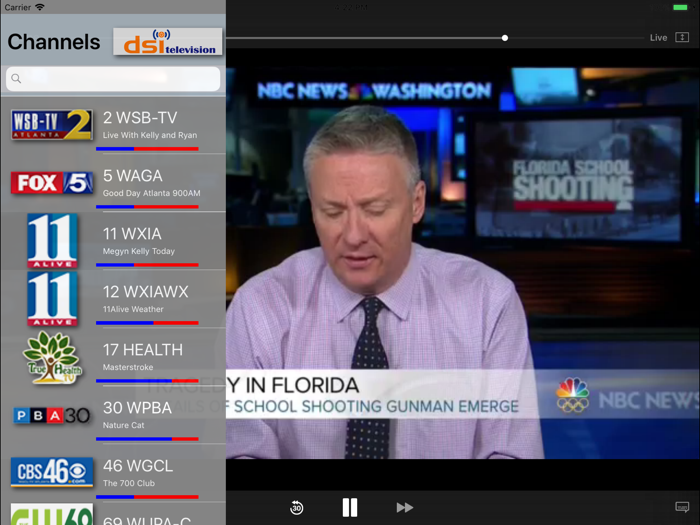This screenshot has height=525, width=700.
Task: Click the search field in Channels panel
Action: pos(113,79)
